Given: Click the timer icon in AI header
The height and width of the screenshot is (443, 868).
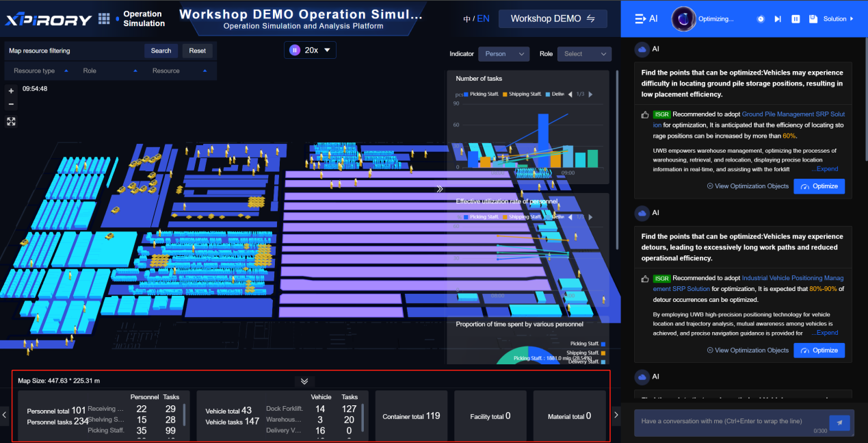Looking at the screenshot, I should 761,19.
